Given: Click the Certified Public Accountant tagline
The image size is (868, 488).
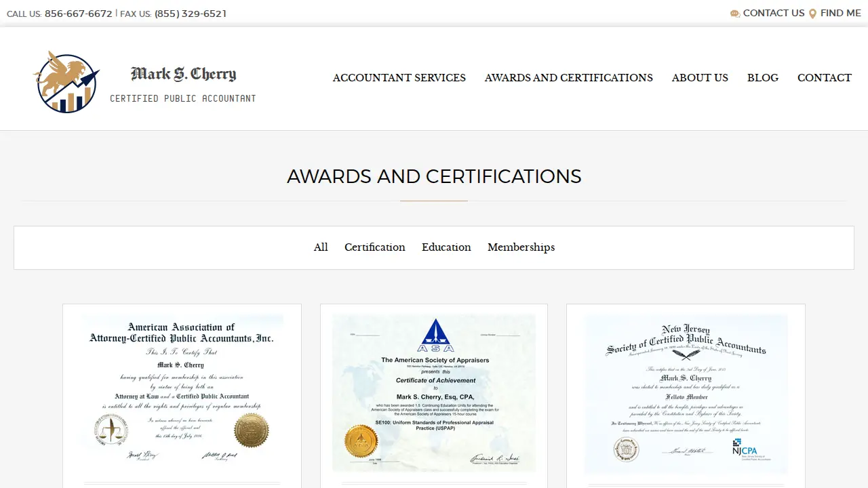Looking at the screenshot, I should tap(183, 98).
